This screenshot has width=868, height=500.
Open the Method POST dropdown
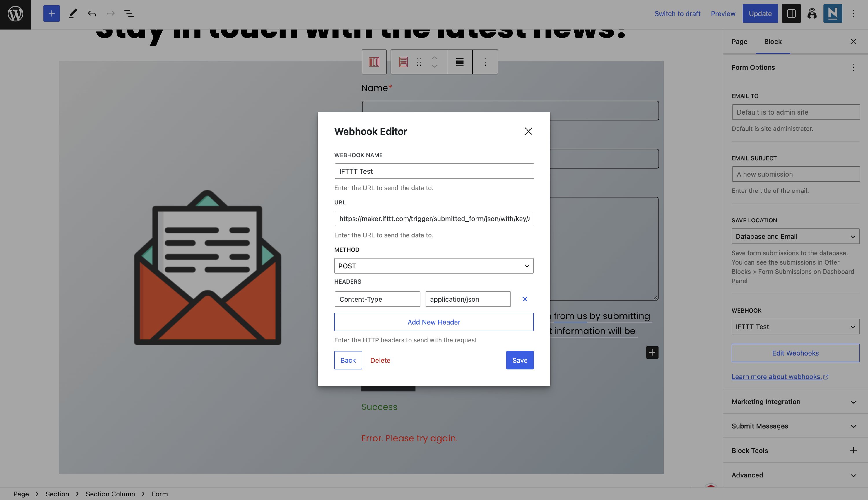[434, 266]
